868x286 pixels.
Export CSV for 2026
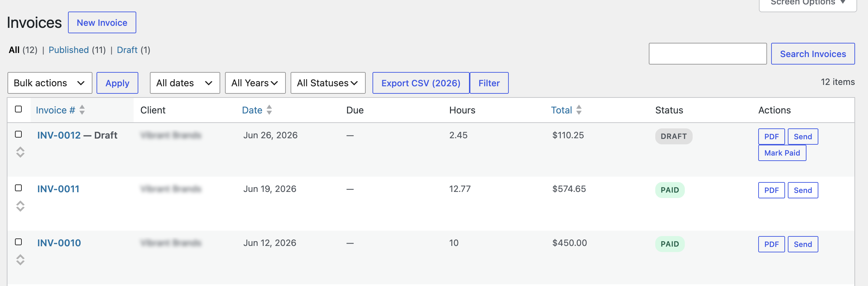tap(421, 83)
